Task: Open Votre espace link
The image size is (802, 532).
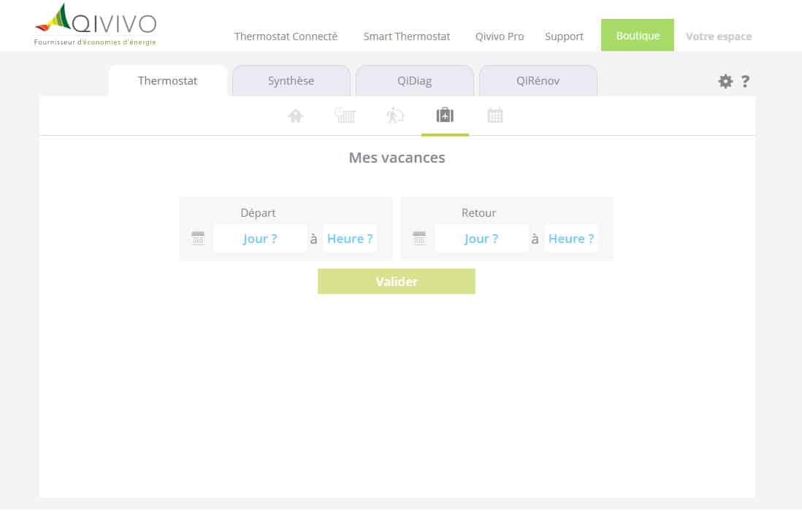Action: click(719, 36)
